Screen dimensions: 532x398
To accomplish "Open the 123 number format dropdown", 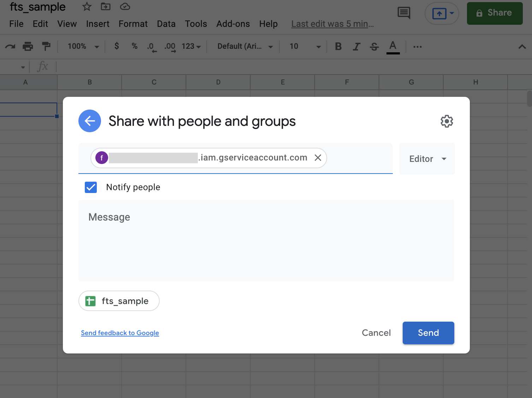I will point(191,46).
